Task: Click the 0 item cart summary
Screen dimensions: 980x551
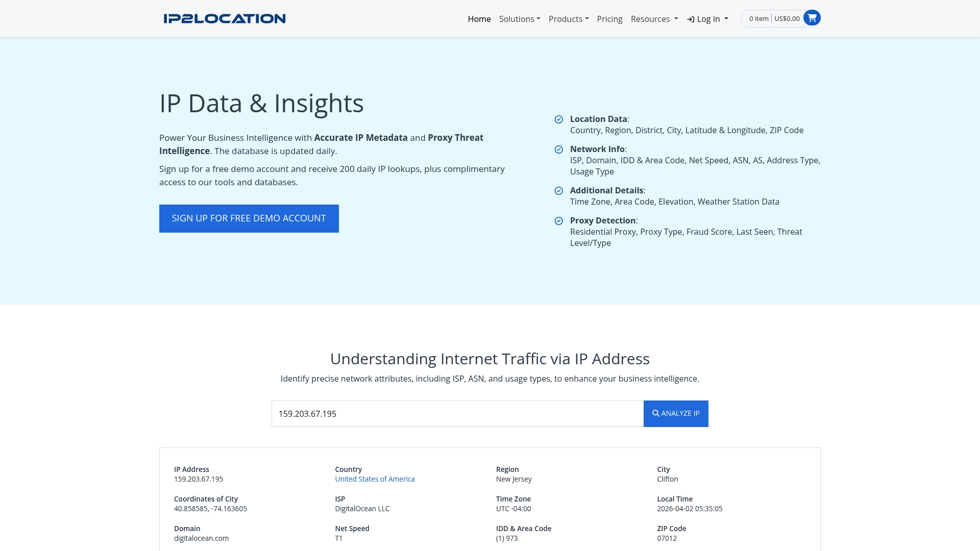Action: coord(758,18)
